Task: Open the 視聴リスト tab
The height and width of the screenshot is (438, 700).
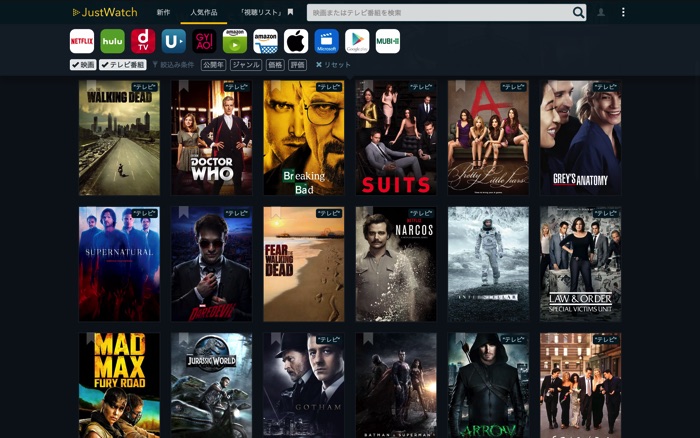Action: pyautogui.click(x=267, y=13)
